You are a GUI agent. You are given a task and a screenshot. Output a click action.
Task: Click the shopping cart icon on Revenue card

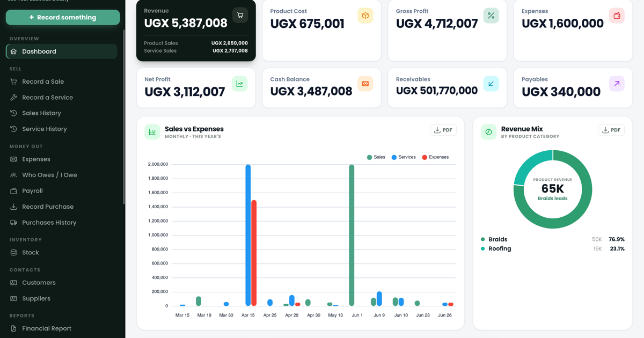240,16
